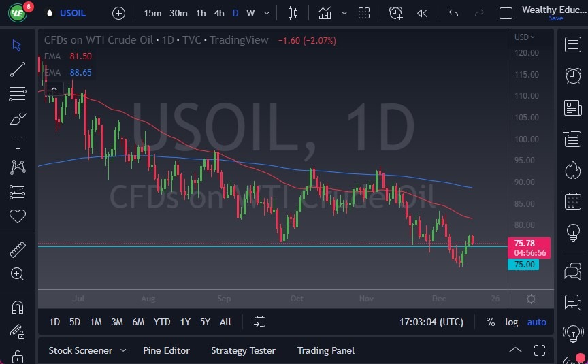Image resolution: width=588 pixels, height=364 pixels.
Task: Toggle the magnet snap mode
Action: (x=18, y=307)
